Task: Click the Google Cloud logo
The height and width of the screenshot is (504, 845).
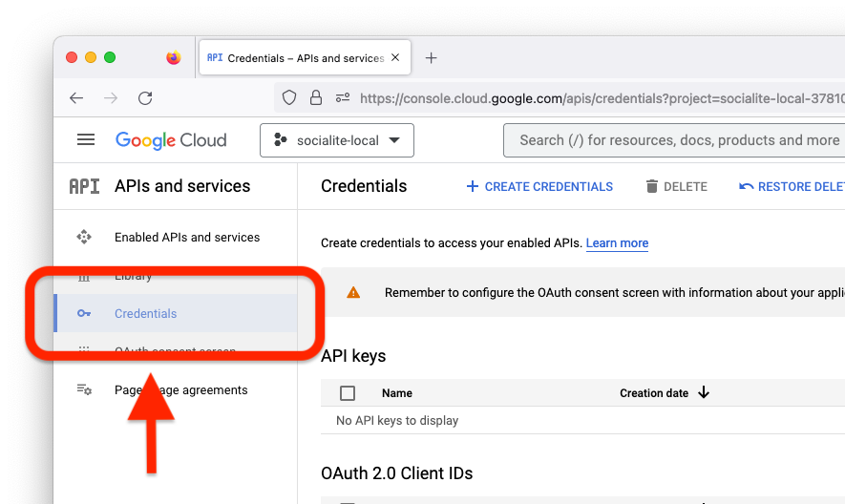Action: tap(171, 140)
